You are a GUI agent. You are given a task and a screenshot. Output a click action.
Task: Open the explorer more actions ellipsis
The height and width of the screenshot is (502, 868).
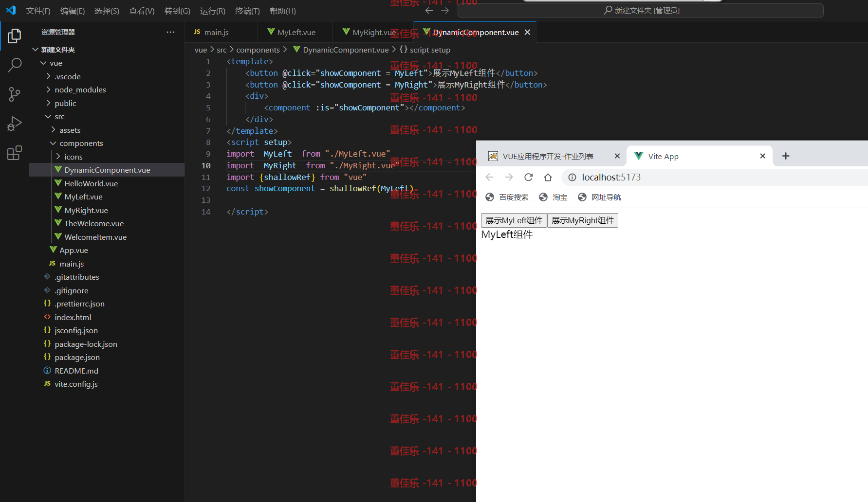point(170,32)
